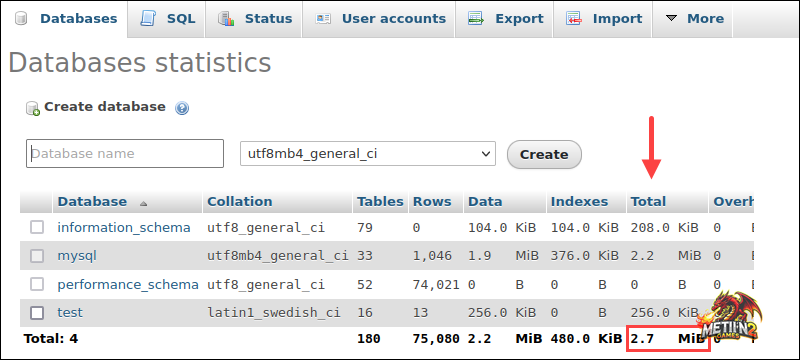Open the information_schema database

pyautogui.click(x=124, y=227)
